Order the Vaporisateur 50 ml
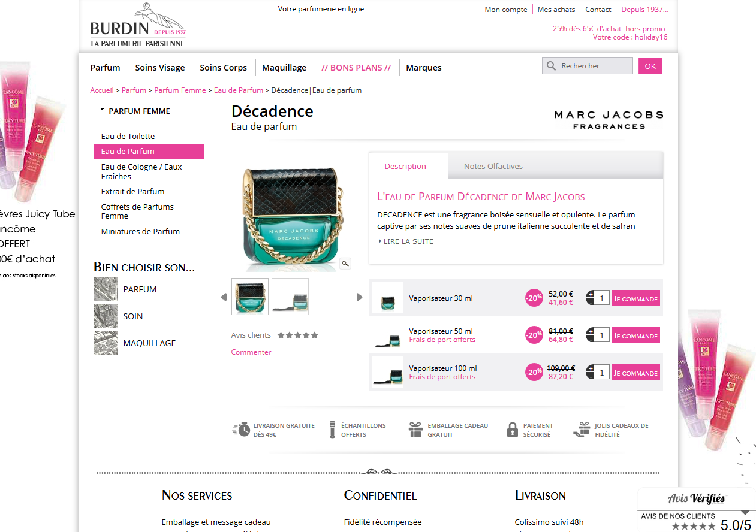Viewport: 756px width, 532px height. pos(636,335)
